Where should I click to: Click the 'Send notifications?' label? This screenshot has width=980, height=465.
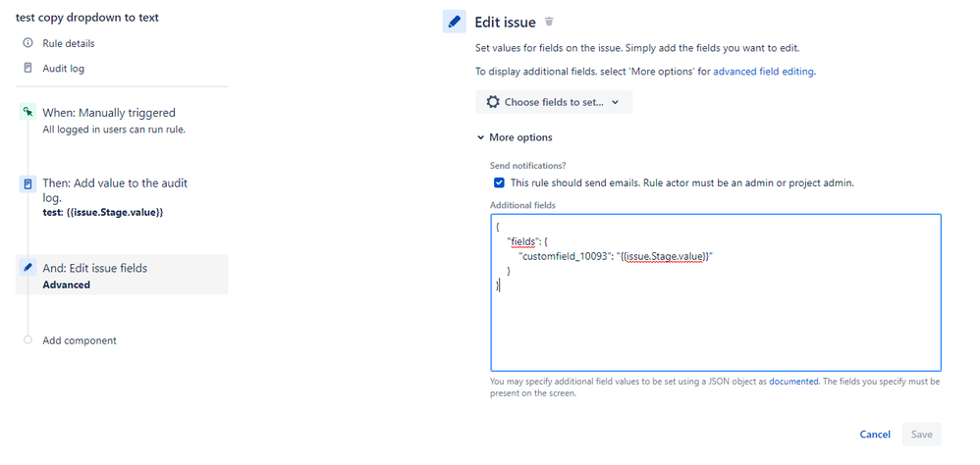pyautogui.click(x=528, y=166)
